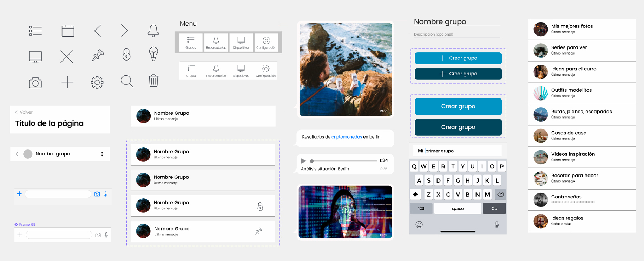Follow the criptomonedas link
Screen dimensions: 644x261
(347, 137)
